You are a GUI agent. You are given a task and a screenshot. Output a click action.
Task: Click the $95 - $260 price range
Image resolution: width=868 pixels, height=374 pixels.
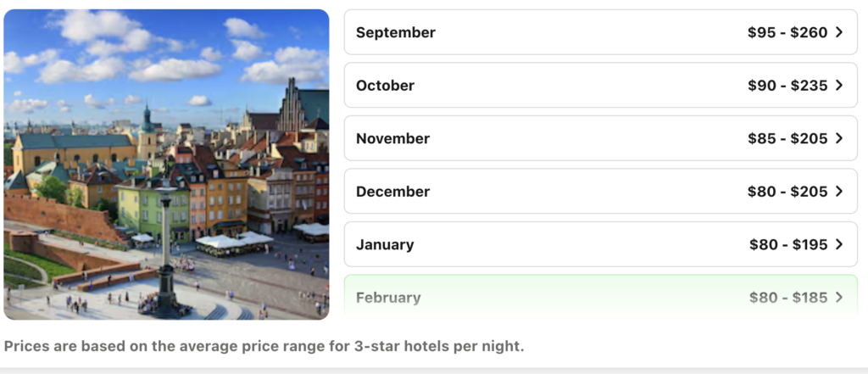point(787,32)
